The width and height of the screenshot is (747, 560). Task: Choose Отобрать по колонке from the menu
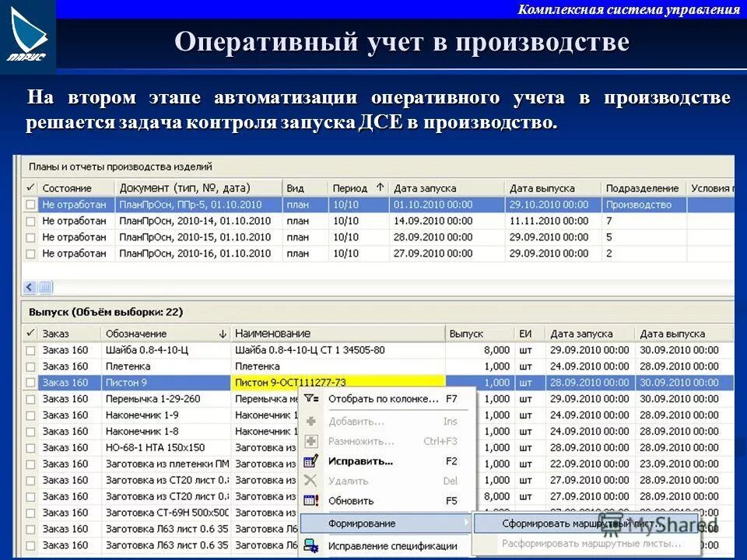point(384,397)
